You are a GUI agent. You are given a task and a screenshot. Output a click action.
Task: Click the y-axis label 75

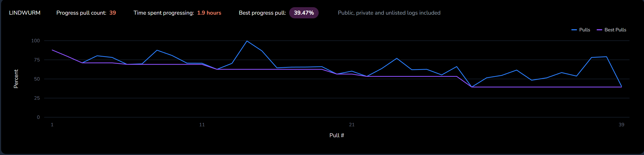(x=37, y=60)
